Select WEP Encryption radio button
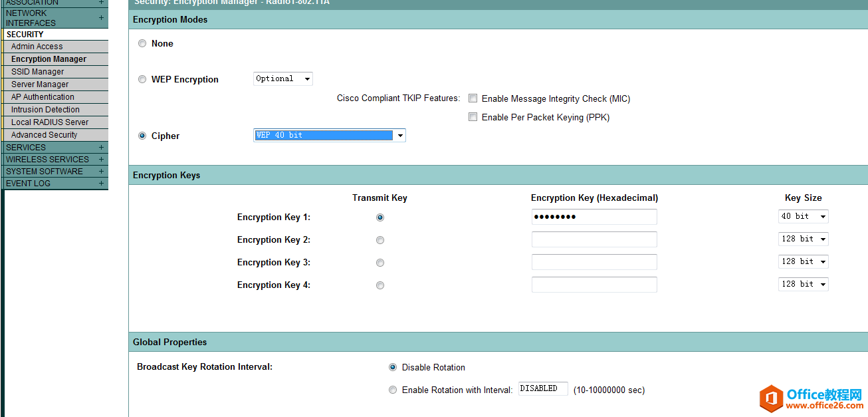 coord(142,80)
